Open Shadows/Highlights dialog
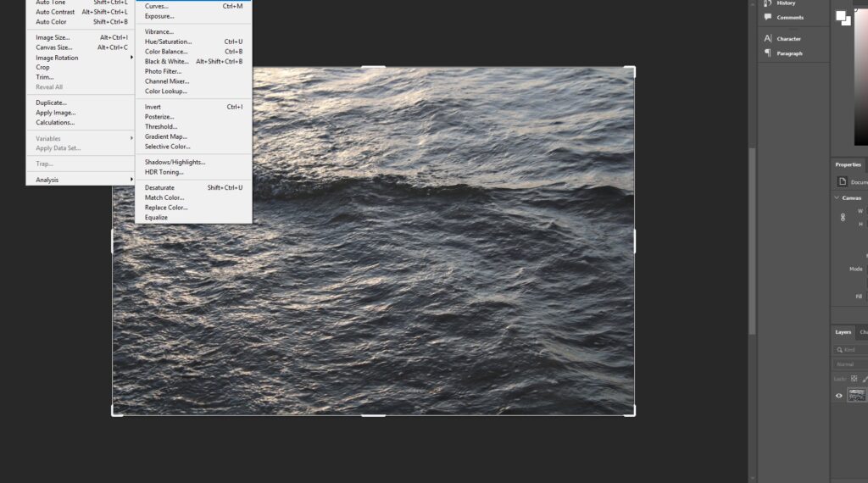Screen dimensions: 868x483 193,162
